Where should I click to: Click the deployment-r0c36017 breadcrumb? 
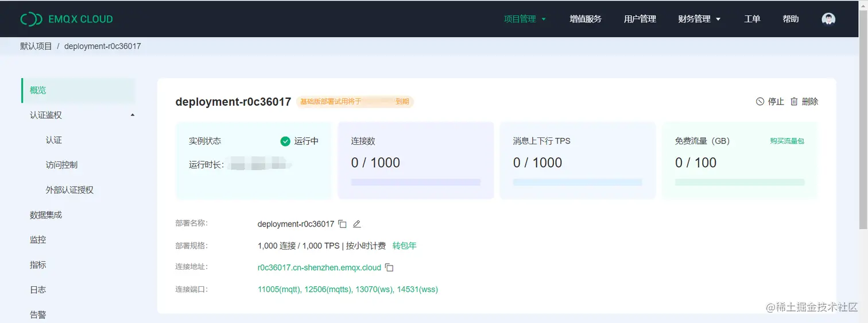(103, 46)
